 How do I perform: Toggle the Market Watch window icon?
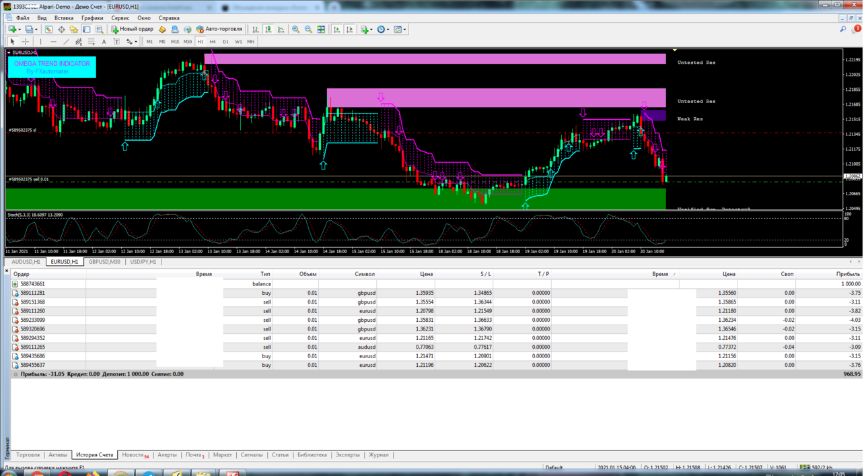click(48, 30)
